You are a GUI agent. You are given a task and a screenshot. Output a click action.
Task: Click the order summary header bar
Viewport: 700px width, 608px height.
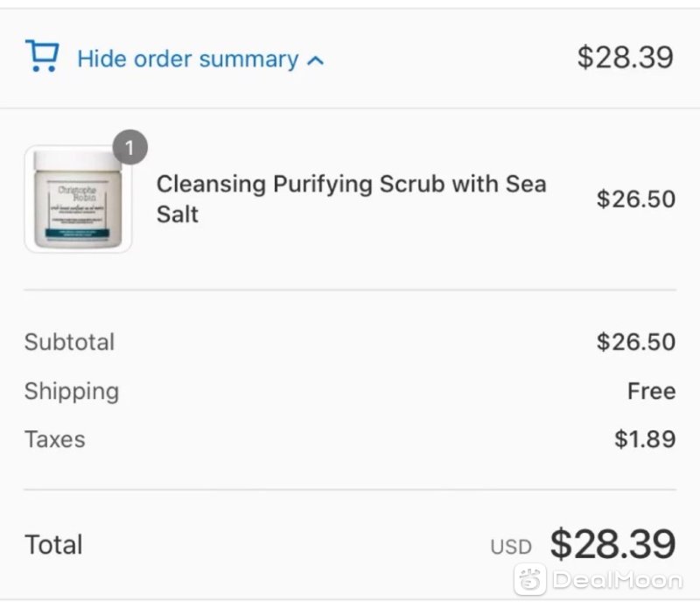coord(350,58)
